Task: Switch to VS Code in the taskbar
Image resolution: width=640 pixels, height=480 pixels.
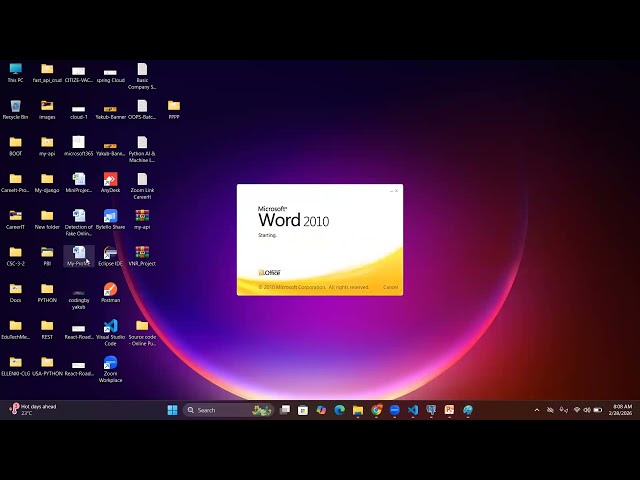Action: [x=413, y=410]
